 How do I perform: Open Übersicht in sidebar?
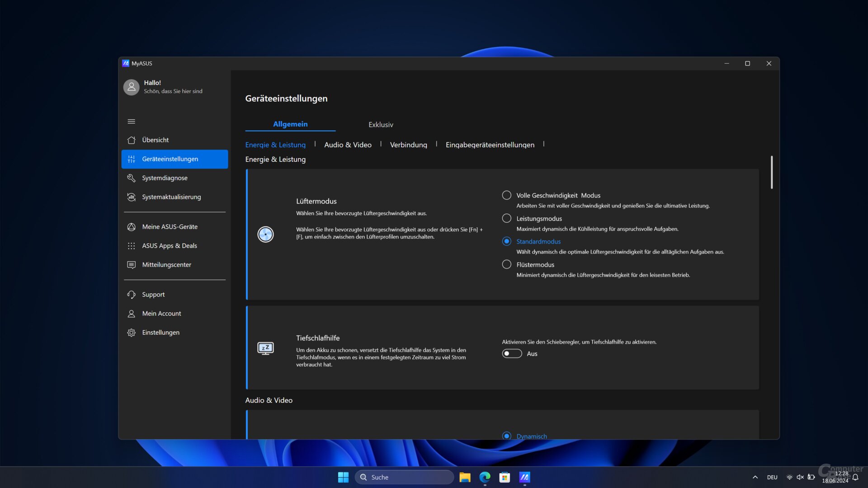tap(175, 140)
